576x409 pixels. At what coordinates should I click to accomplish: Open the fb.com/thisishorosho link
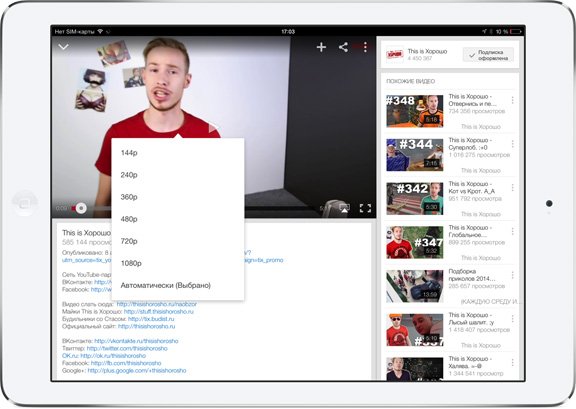coord(126,363)
